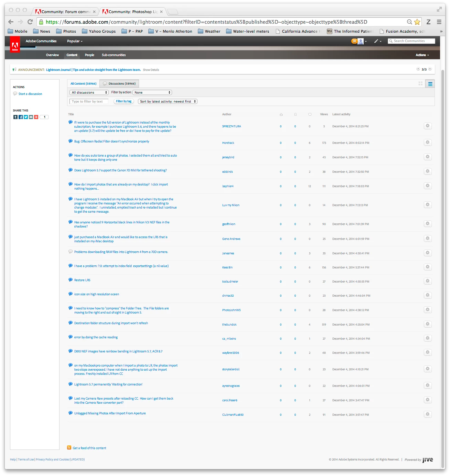Open Horshack author profile

click(228, 143)
